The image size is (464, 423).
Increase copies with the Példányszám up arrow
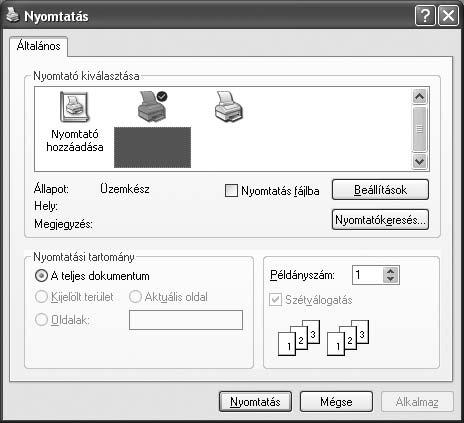(x=391, y=271)
